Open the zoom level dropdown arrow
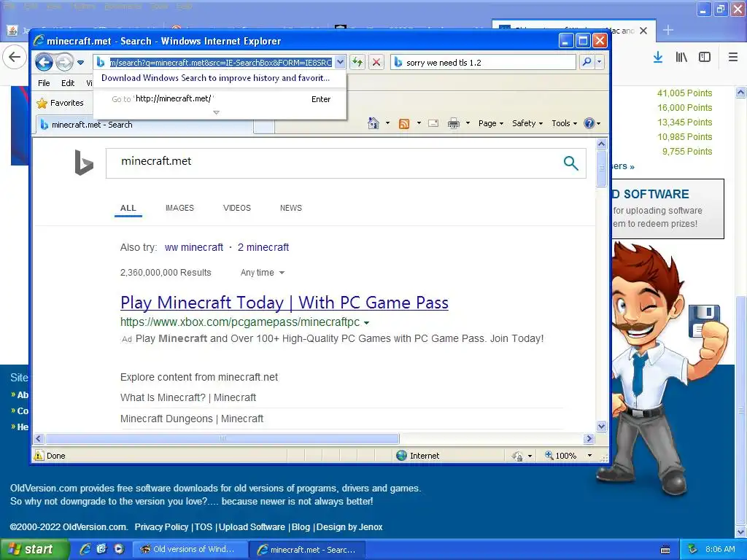 (589, 456)
